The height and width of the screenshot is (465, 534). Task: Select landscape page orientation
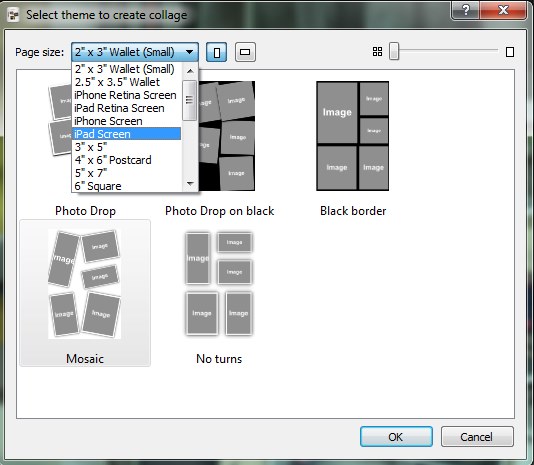[245, 52]
